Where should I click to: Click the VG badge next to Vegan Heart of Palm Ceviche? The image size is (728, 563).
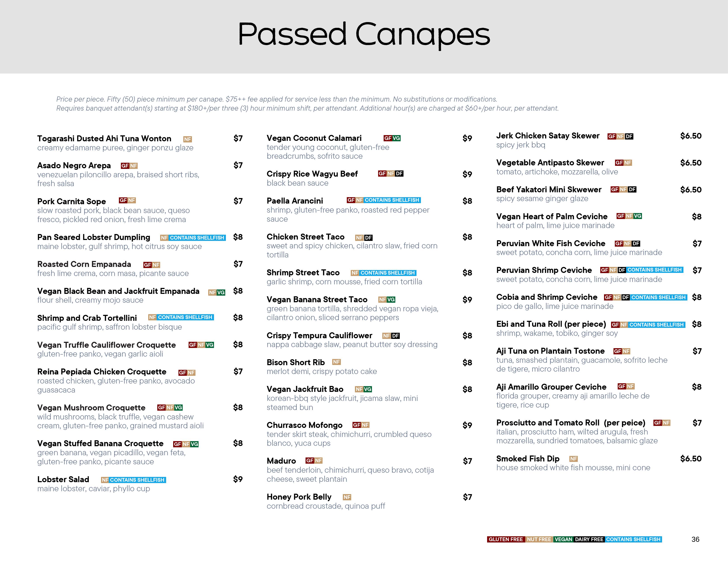pos(637,216)
